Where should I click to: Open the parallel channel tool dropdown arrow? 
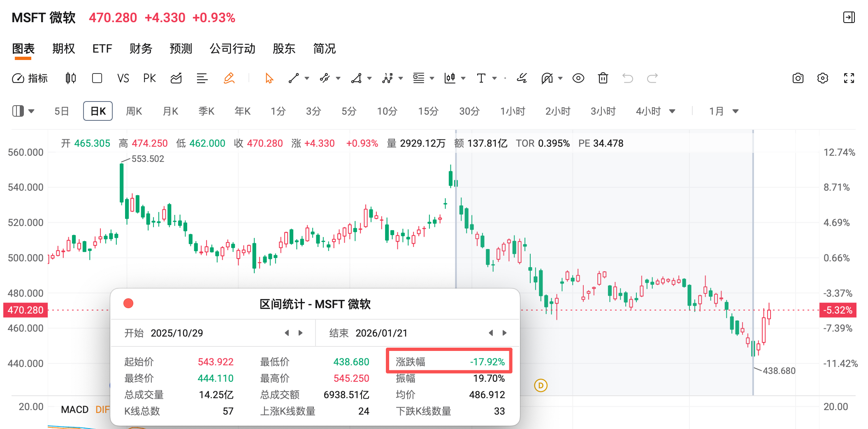pos(338,78)
